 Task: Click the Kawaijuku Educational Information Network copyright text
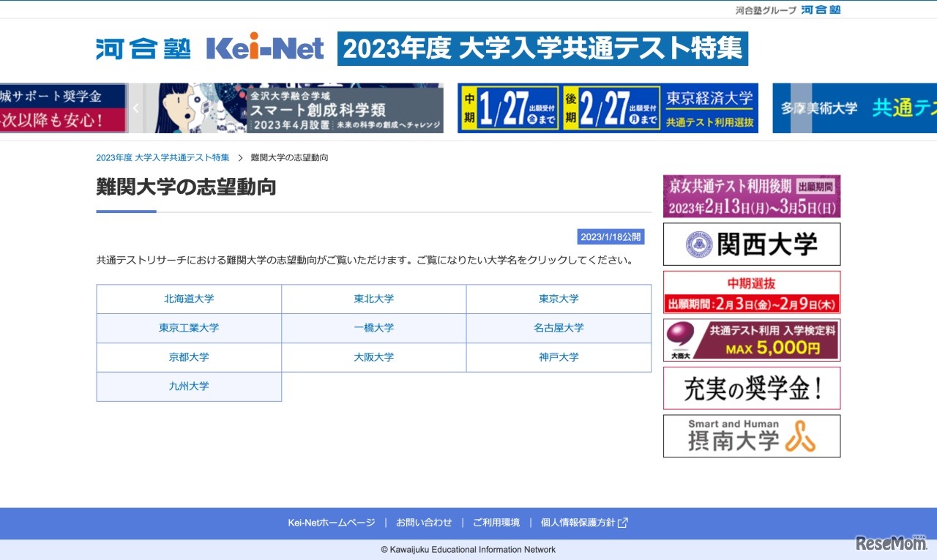tap(468, 550)
